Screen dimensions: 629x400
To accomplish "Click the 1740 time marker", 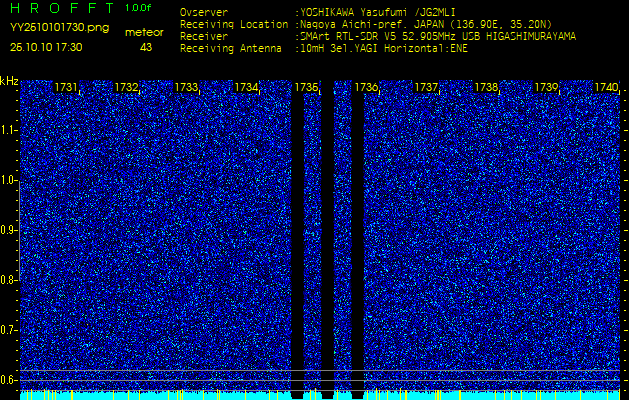I will pyautogui.click(x=606, y=87).
